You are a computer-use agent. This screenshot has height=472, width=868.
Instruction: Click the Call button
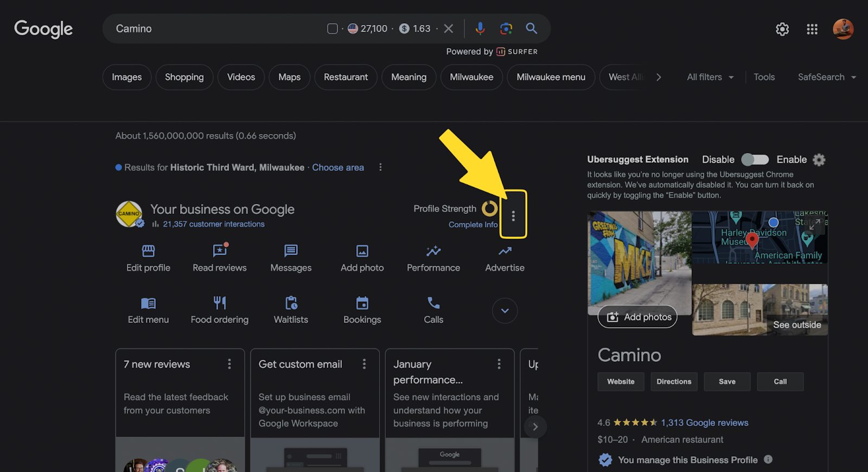coord(780,381)
